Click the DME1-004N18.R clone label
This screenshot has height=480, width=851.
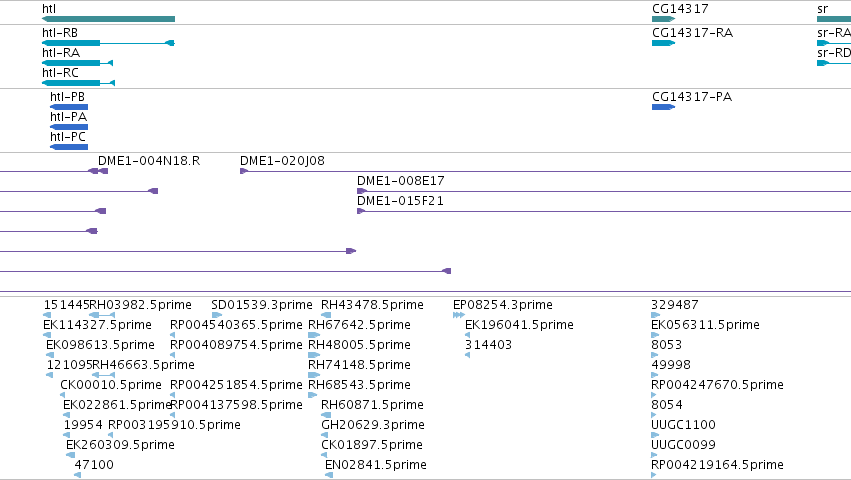(x=149, y=161)
